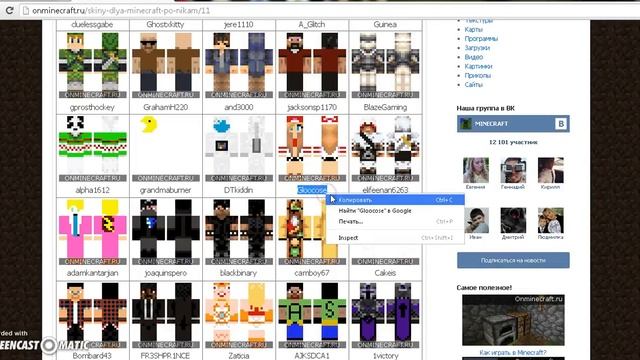This screenshot has height=360, width=640.
Task: Open the gprosthockey camouflage skin thumbnail
Action: (92, 65)
